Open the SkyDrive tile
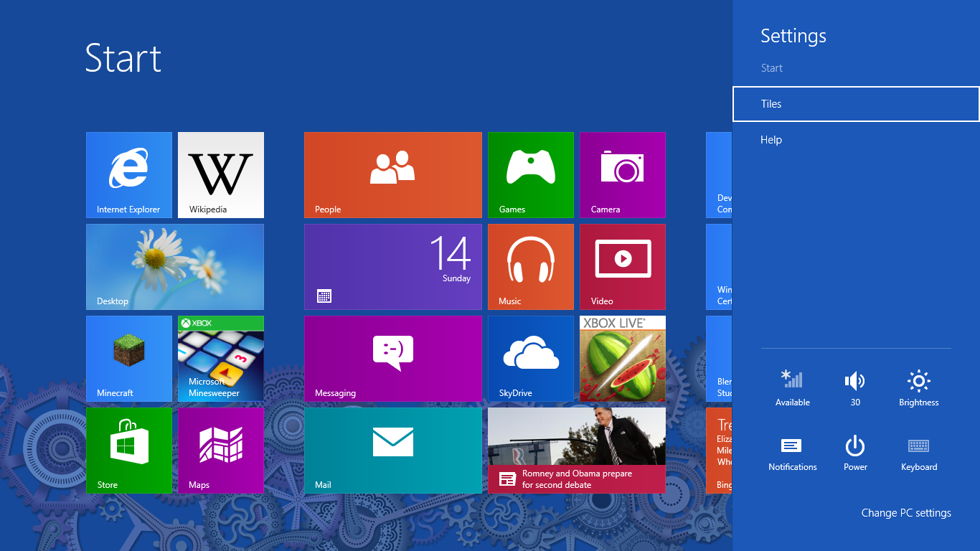Screen dimensions: 980x551 (x=531, y=359)
